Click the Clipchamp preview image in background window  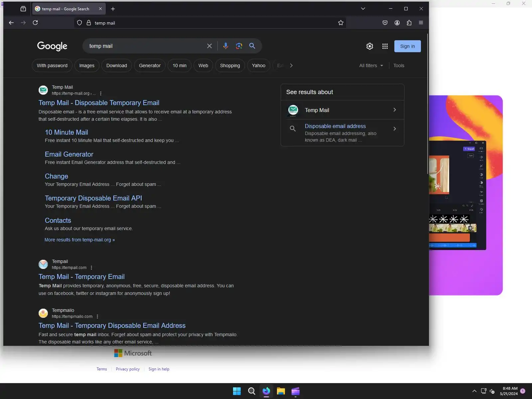coord(465,195)
